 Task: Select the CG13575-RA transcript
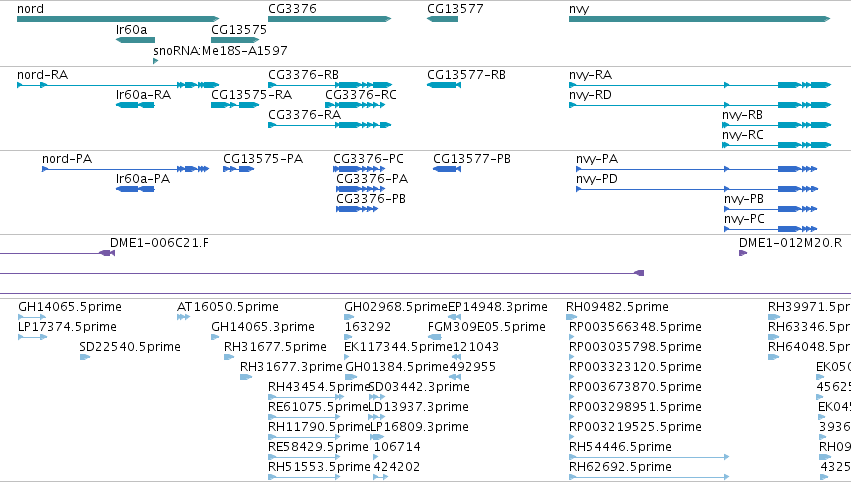235,105
